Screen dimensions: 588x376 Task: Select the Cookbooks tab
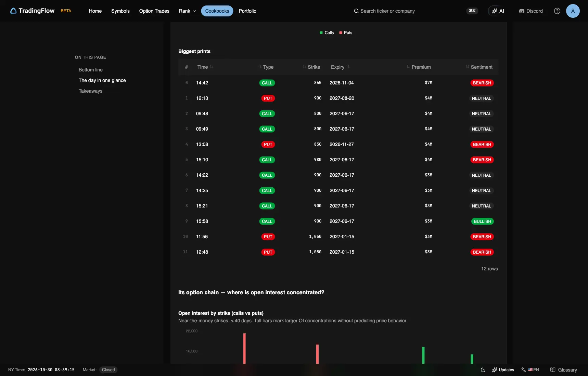pos(217,11)
